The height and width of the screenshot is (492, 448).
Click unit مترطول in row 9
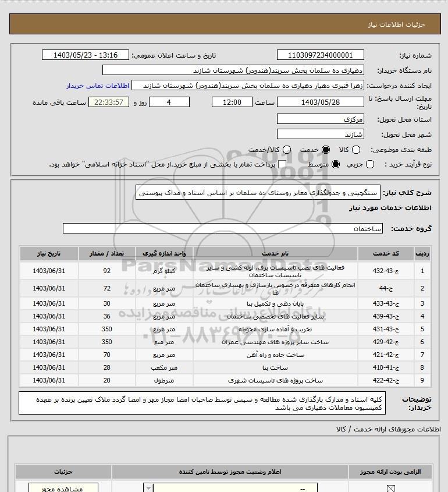164,381
